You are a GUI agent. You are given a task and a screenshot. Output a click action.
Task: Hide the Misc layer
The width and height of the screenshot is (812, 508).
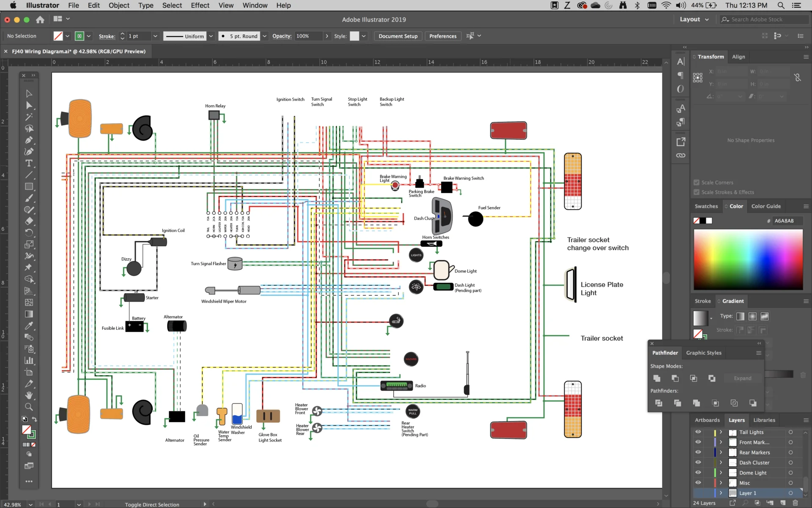[x=698, y=483]
